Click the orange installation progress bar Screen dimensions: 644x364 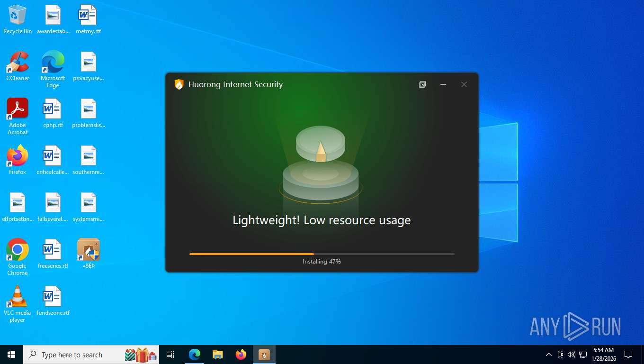click(x=322, y=254)
